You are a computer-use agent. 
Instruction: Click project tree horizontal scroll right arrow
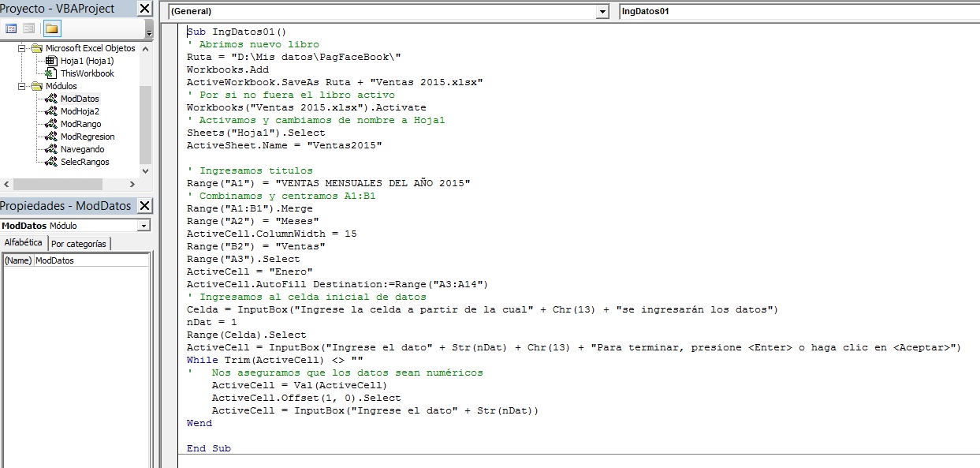pos(132,184)
